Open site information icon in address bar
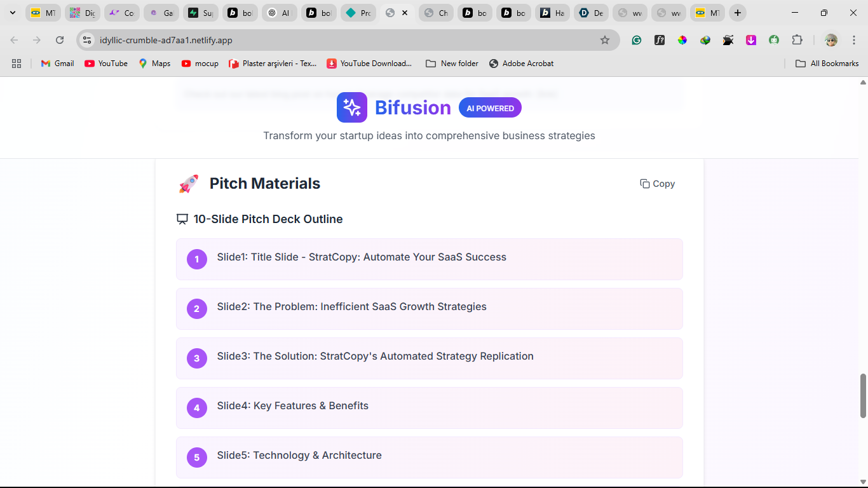868x488 pixels. pos(88,40)
